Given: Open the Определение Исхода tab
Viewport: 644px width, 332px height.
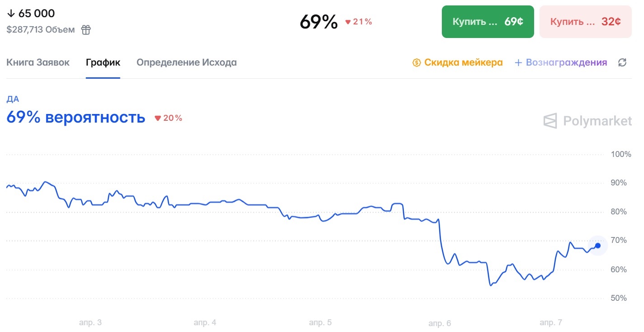Looking at the screenshot, I should tap(186, 62).
